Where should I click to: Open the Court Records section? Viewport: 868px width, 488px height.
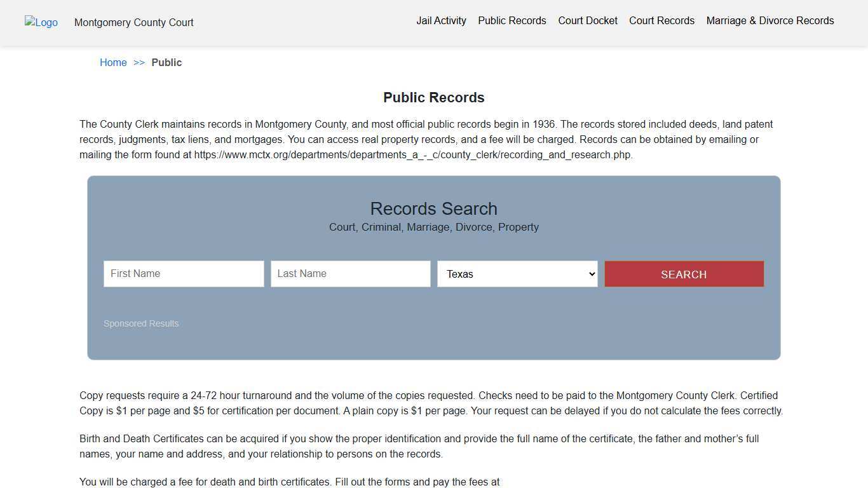(x=661, y=20)
